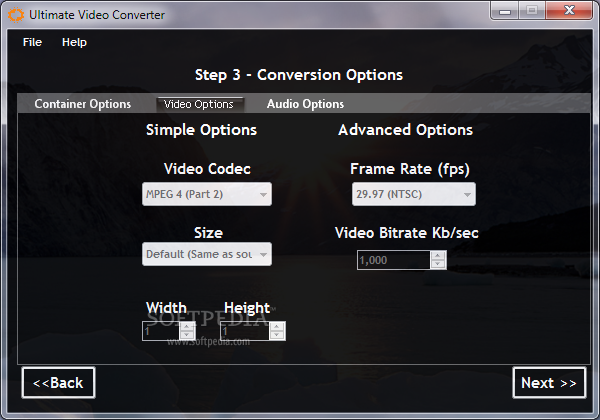Increase Video Bitrate with up arrow

pyautogui.click(x=438, y=256)
